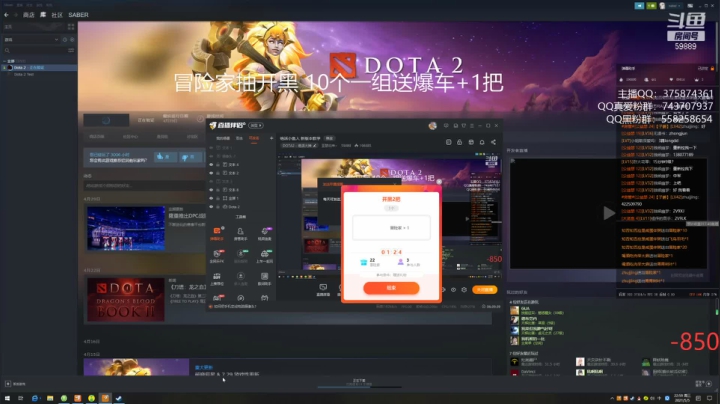Toggle lock on 全屏1 layer
The width and height of the screenshot is (720, 404).
tap(218, 198)
